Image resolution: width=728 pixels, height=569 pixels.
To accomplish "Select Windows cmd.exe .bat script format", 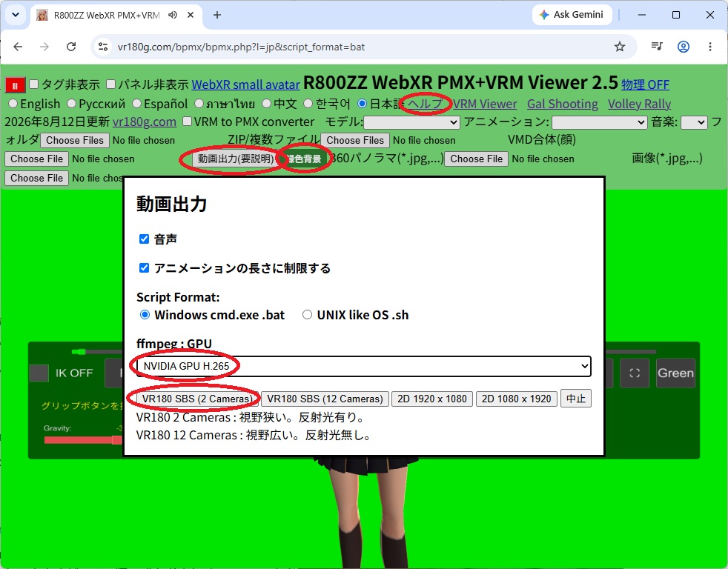I will [145, 315].
